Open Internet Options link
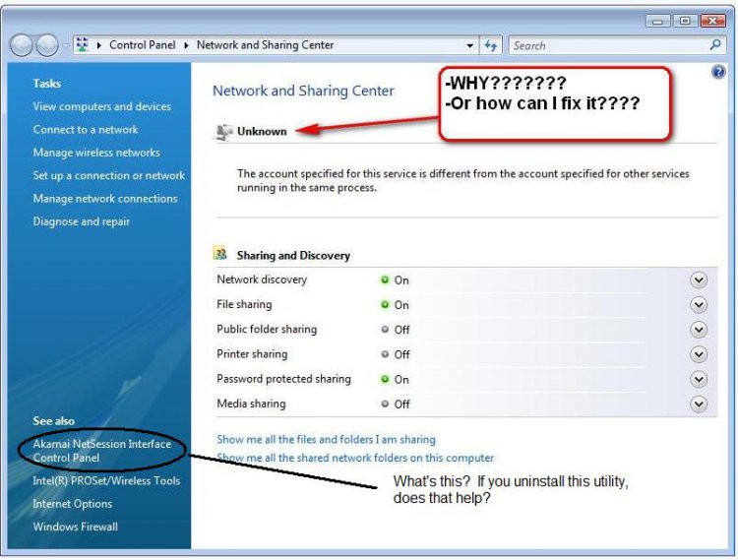The height and width of the screenshot is (560, 738). tap(73, 504)
